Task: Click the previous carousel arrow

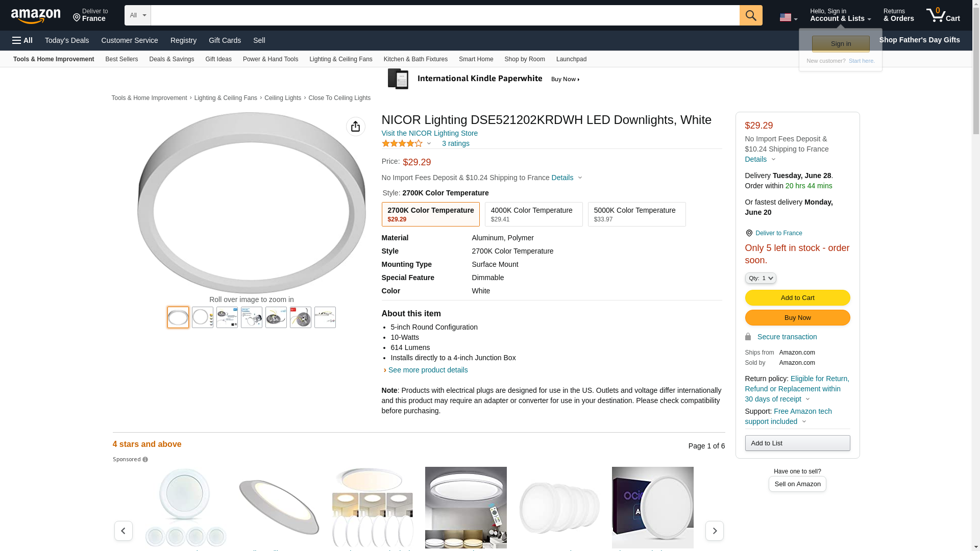Action: (123, 531)
